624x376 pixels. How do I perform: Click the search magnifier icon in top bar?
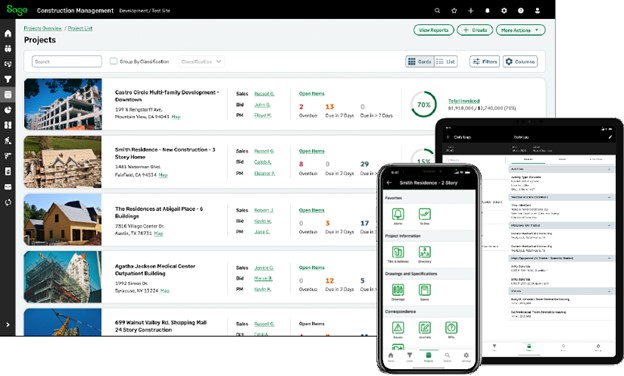[x=437, y=11]
